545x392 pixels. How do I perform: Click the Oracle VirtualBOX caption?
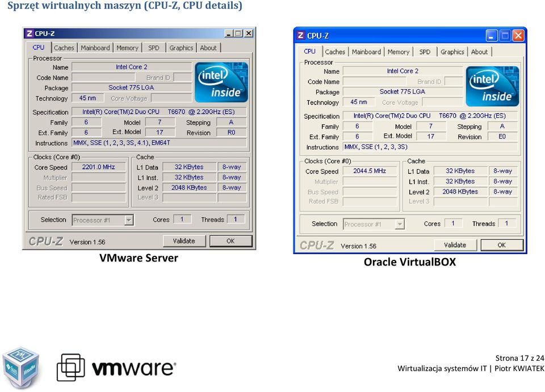click(x=410, y=262)
